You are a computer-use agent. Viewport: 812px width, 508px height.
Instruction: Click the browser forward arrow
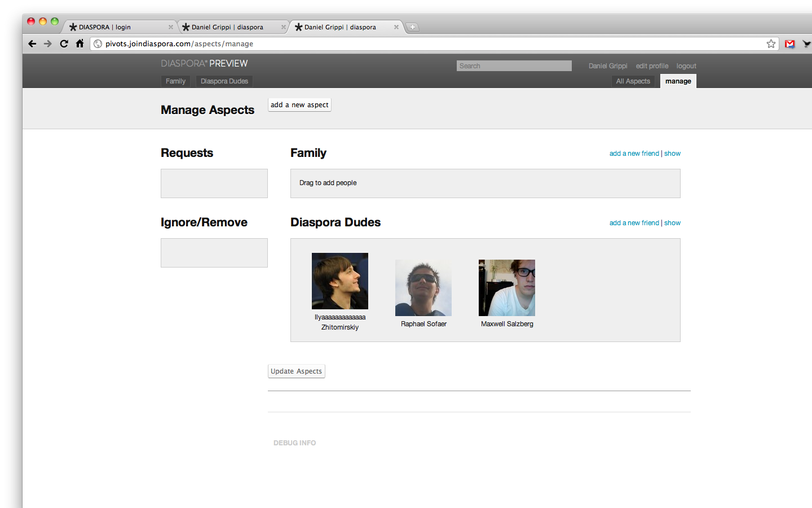click(48, 44)
